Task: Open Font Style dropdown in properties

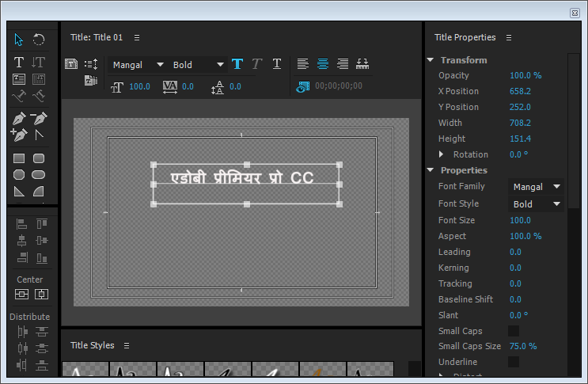Action: pyautogui.click(x=536, y=204)
